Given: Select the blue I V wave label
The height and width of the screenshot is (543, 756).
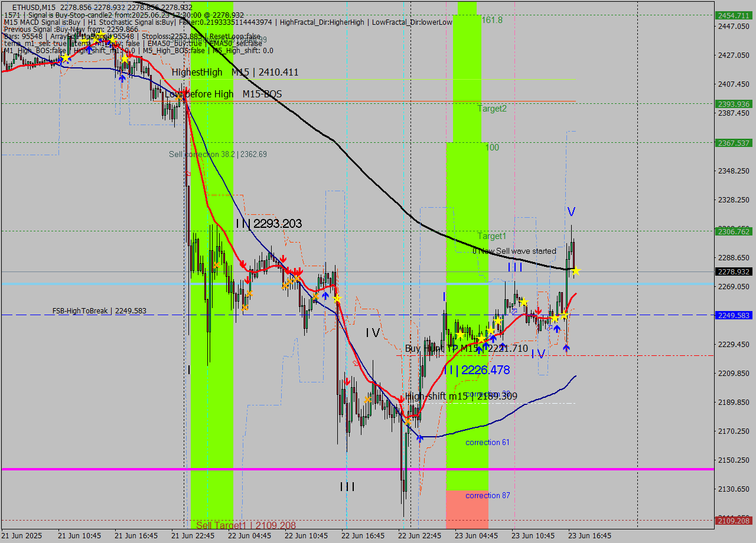Looking at the screenshot, I should (537, 354).
